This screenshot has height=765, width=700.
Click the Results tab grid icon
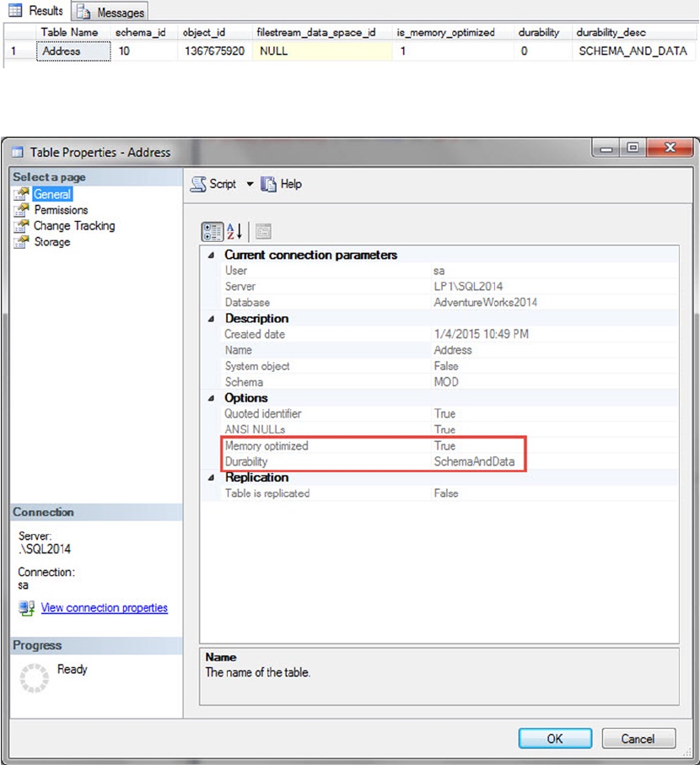[x=16, y=10]
